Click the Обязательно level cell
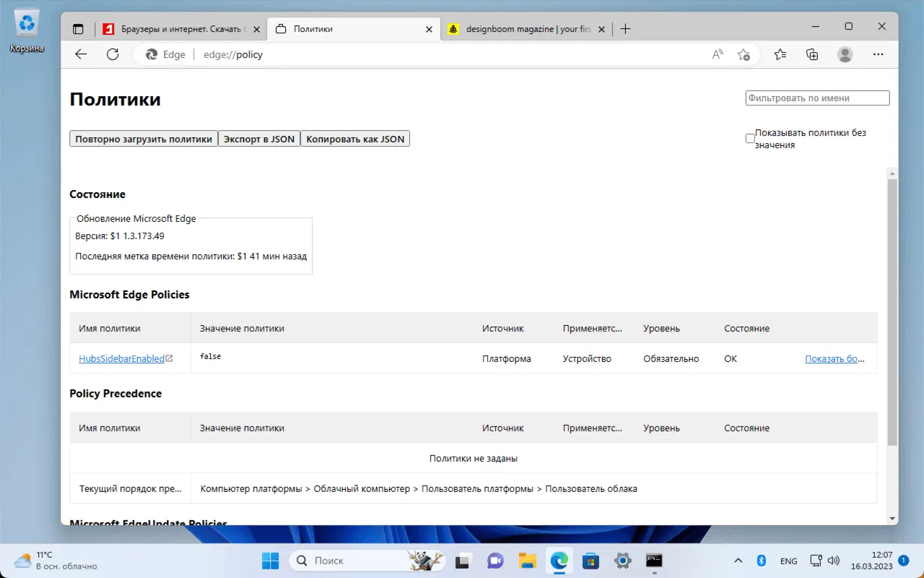 click(x=671, y=358)
